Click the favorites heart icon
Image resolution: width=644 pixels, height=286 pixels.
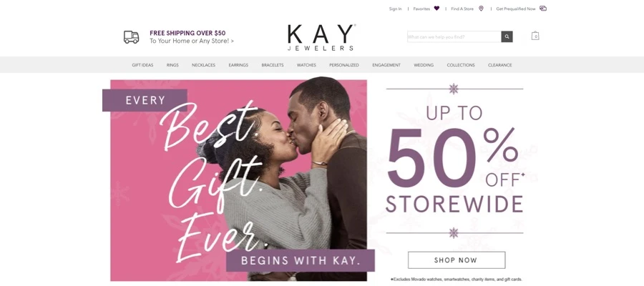click(436, 8)
